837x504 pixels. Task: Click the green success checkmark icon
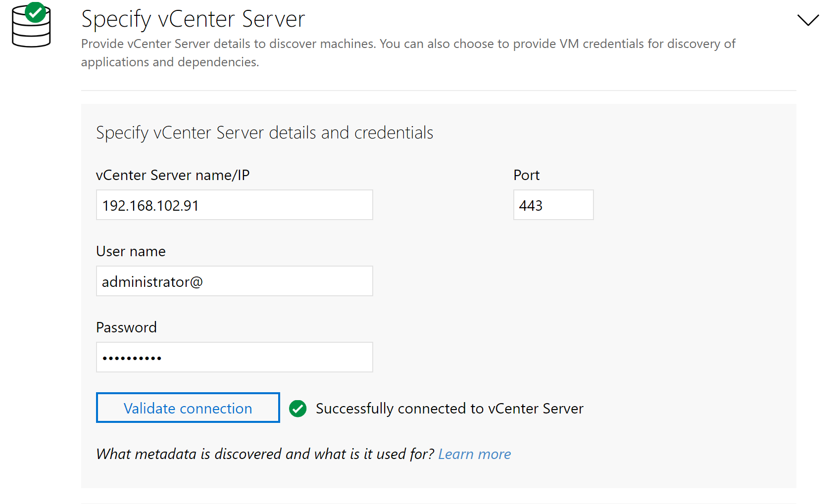point(298,409)
